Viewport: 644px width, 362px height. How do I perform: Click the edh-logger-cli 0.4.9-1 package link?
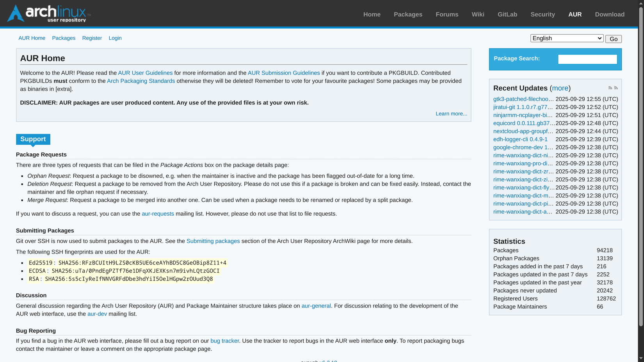(521, 139)
